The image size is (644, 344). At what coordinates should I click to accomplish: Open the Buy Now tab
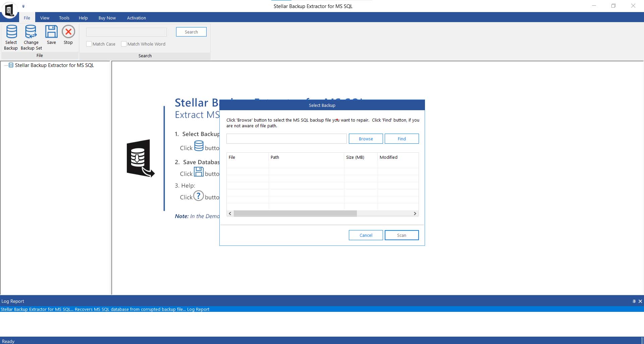(x=107, y=18)
